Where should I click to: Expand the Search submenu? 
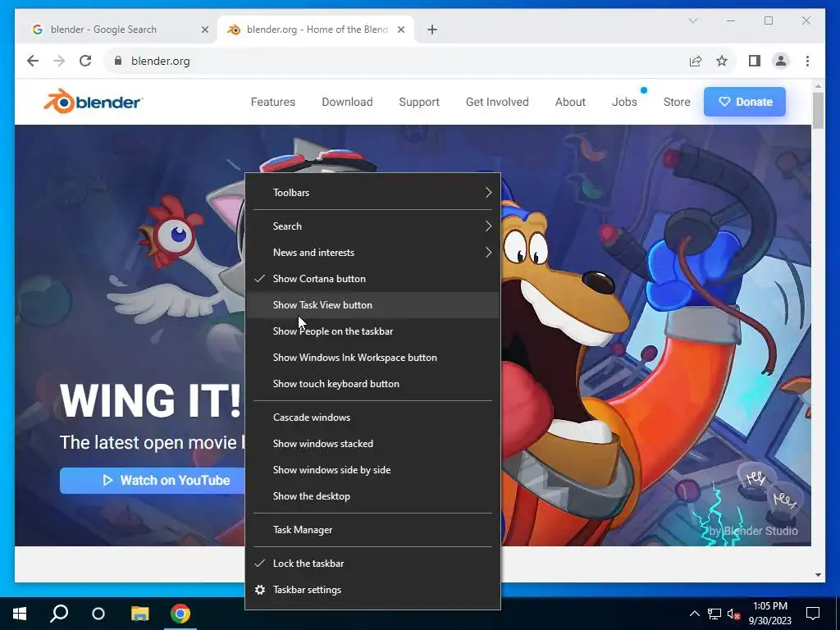(x=372, y=226)
